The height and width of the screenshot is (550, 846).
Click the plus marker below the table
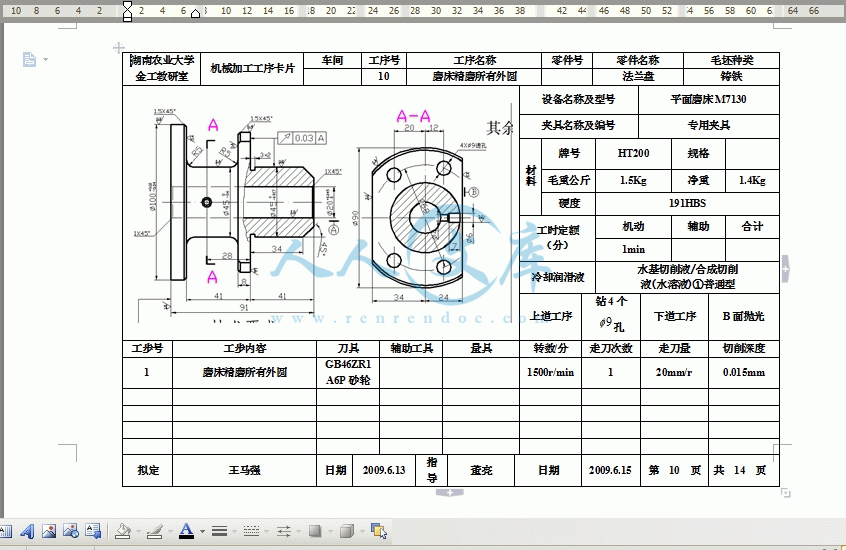pyautogui.click(x=449, y=492)
